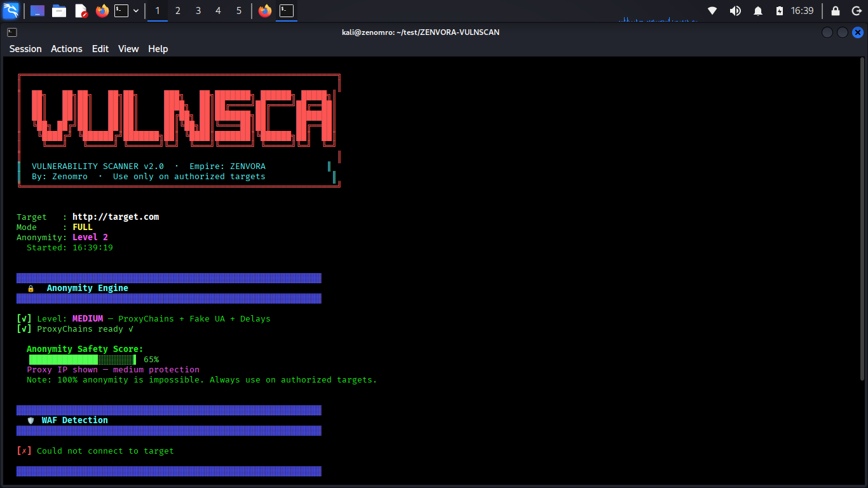Screen dimensions: 868x488
Task: Select the 'Anonymity Safety Score:' label
Action: pos(85,349)
